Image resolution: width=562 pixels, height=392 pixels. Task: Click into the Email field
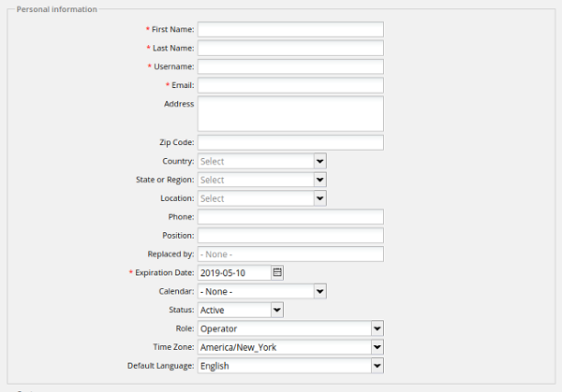pyautogui.click(x=290, y=86)
